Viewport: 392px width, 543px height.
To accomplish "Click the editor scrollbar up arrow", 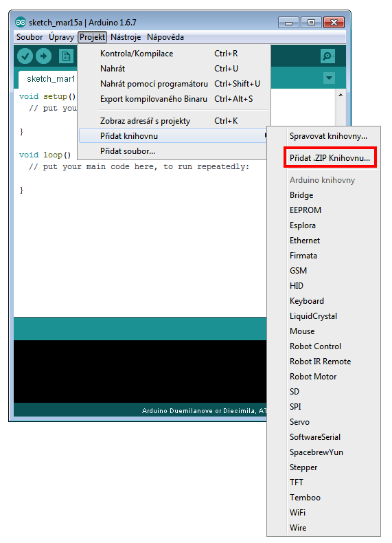I will [341, 95].
